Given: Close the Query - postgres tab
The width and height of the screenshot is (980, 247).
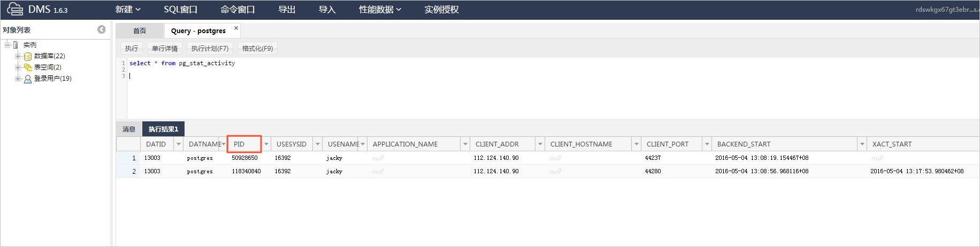Looking at the screenshot, I should 236,28.
